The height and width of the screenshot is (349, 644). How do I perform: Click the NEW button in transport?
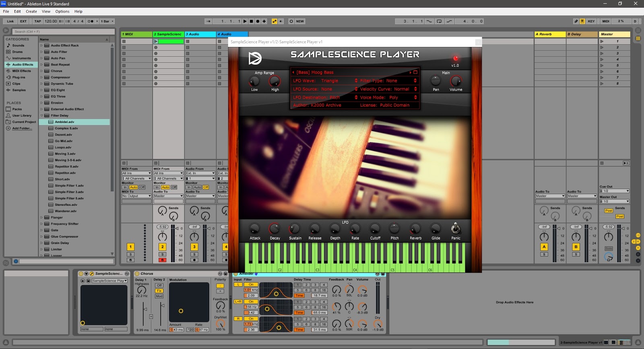(x=300, y=21)
